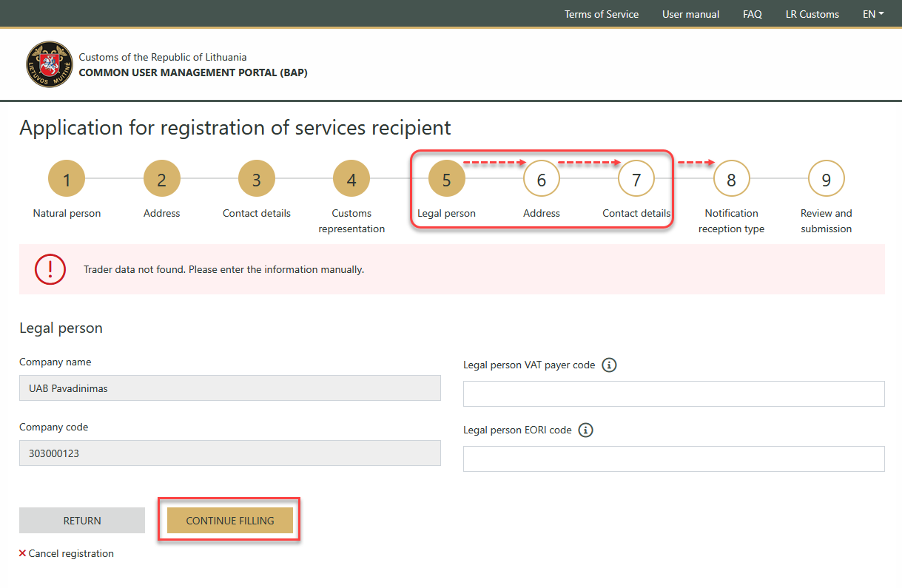The height and width of the screenshot is (588, 902).
Task: Click step 5 Legal person circle
Action: tap(446, 179)
